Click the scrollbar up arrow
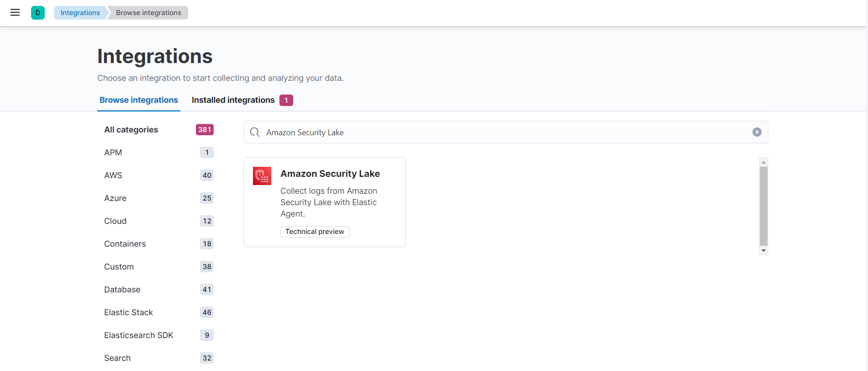Viewport: 868px width, 371px height. (x=763, y=163)
